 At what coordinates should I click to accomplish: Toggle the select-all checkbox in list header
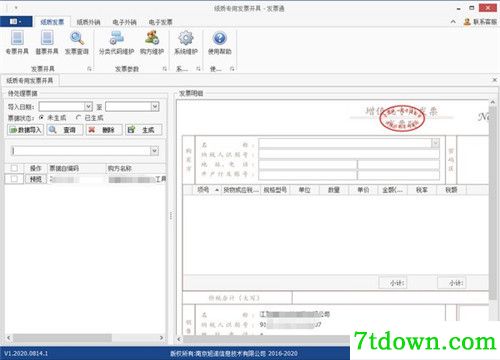14,168
